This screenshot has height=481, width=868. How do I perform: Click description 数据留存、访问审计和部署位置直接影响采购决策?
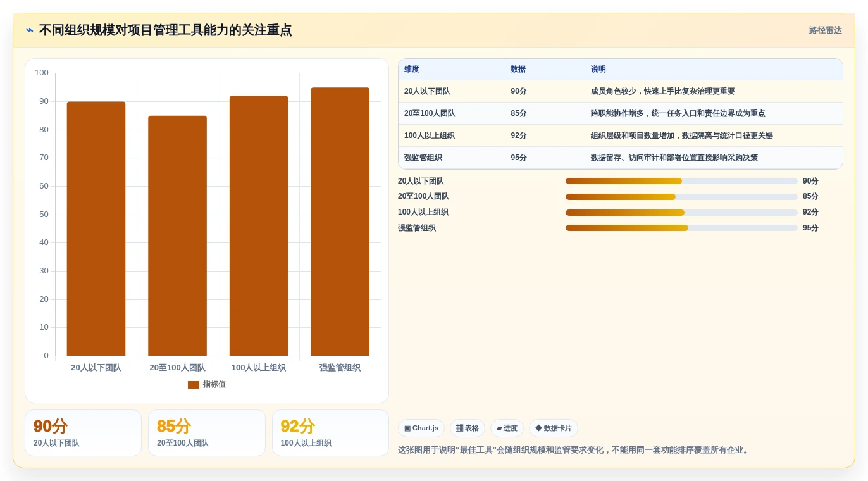674,158
